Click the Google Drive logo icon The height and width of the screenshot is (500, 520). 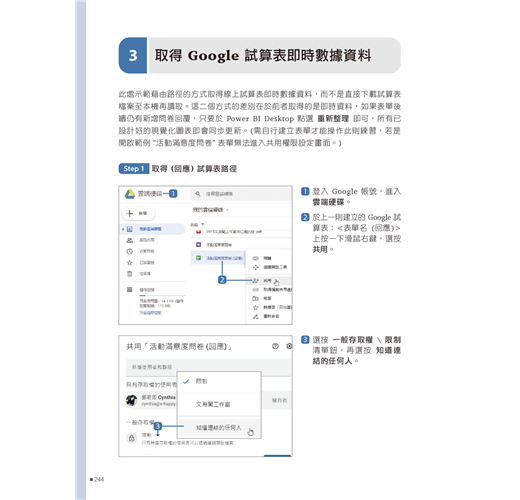tap(130, 194)
